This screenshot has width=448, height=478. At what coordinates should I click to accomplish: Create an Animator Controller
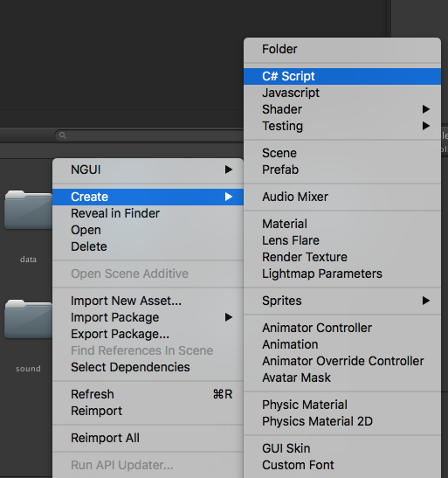tap(342, 328)
